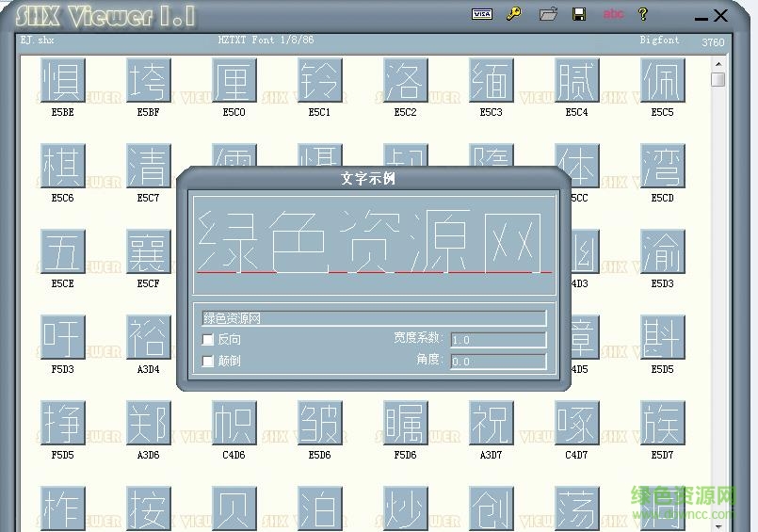Click the 3760 glyph count value

pos(713,42)
